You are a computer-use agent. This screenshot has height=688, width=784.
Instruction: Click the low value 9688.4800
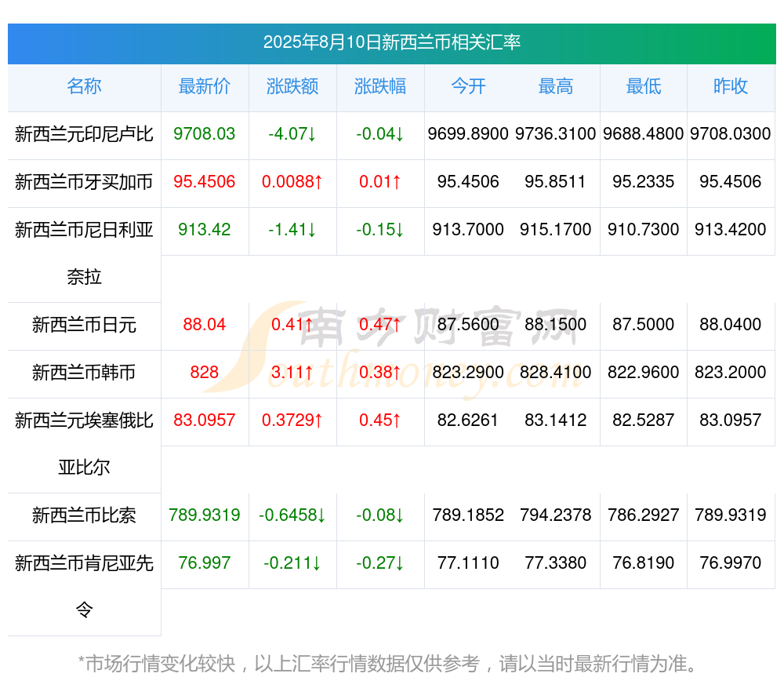(x=644, y=134)
